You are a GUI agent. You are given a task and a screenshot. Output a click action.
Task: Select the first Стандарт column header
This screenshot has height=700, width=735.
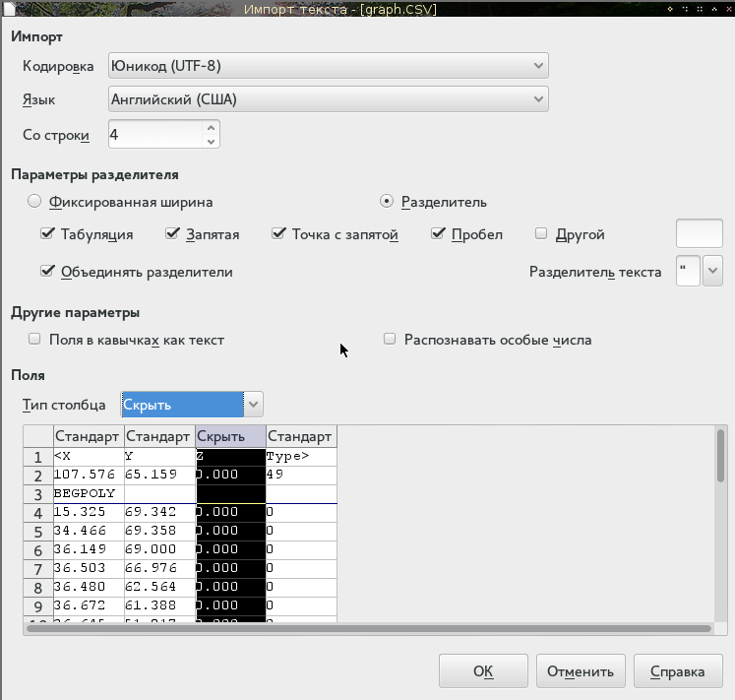[89, 436]
